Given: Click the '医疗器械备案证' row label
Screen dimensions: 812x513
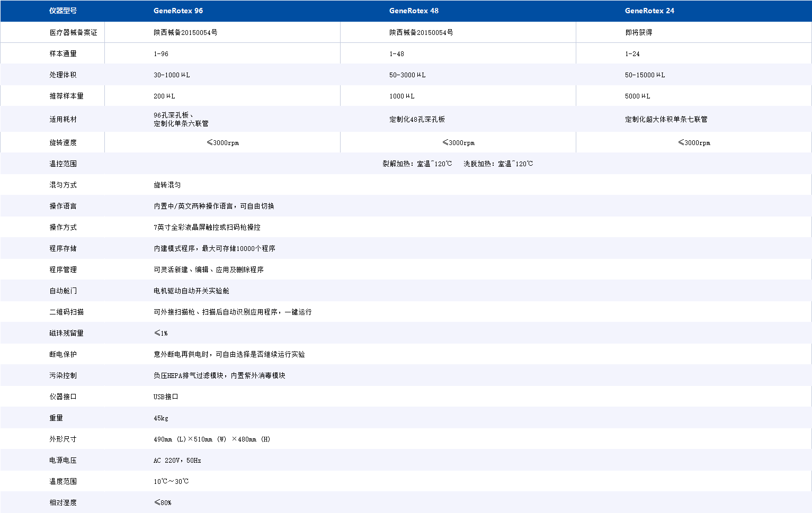Looking at the screenshot, I should click(74, 32).
